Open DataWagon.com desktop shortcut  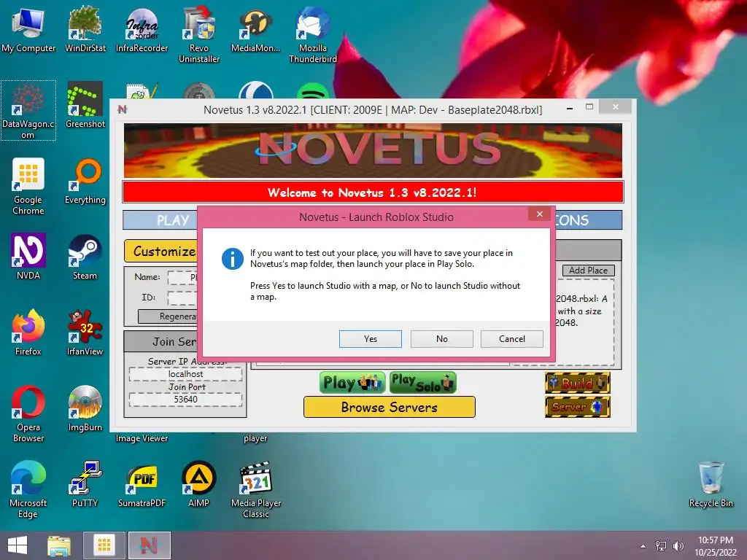tap(28, 111)
